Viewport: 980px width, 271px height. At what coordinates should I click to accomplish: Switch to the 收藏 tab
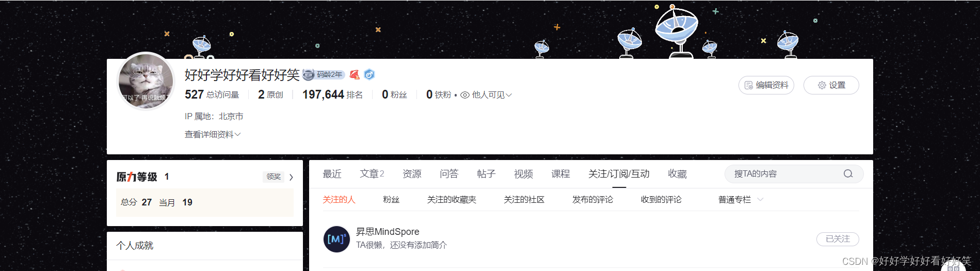[x=677, y=174]
